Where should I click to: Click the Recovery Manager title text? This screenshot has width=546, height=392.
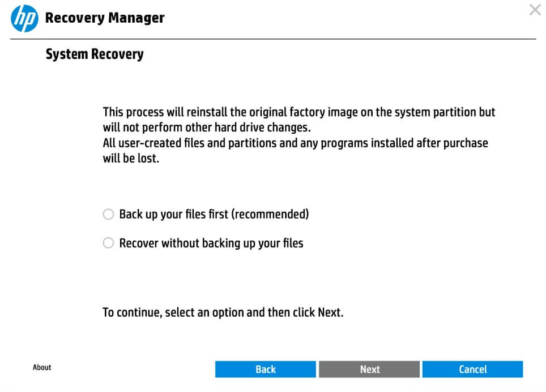point(105,18)
